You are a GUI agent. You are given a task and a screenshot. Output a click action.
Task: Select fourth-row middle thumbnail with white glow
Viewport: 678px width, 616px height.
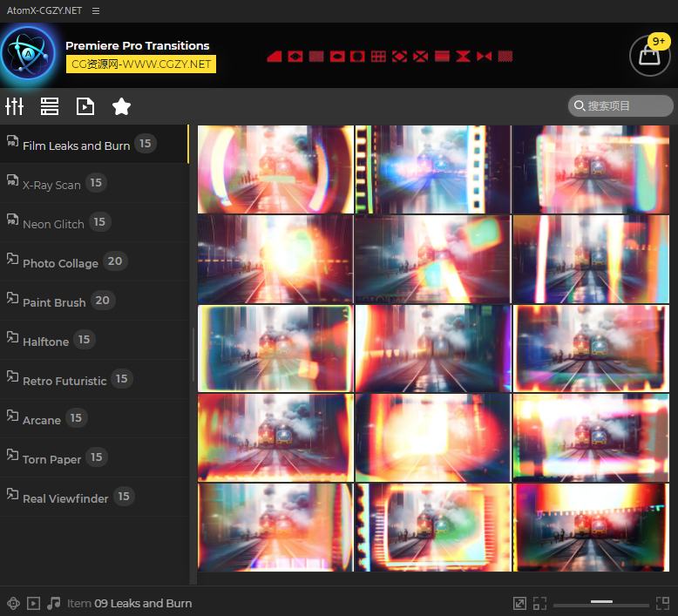tap(433, 438)
